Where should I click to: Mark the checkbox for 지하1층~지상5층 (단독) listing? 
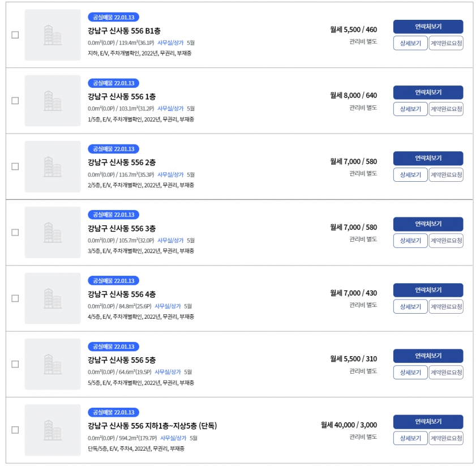click(15, 430)
